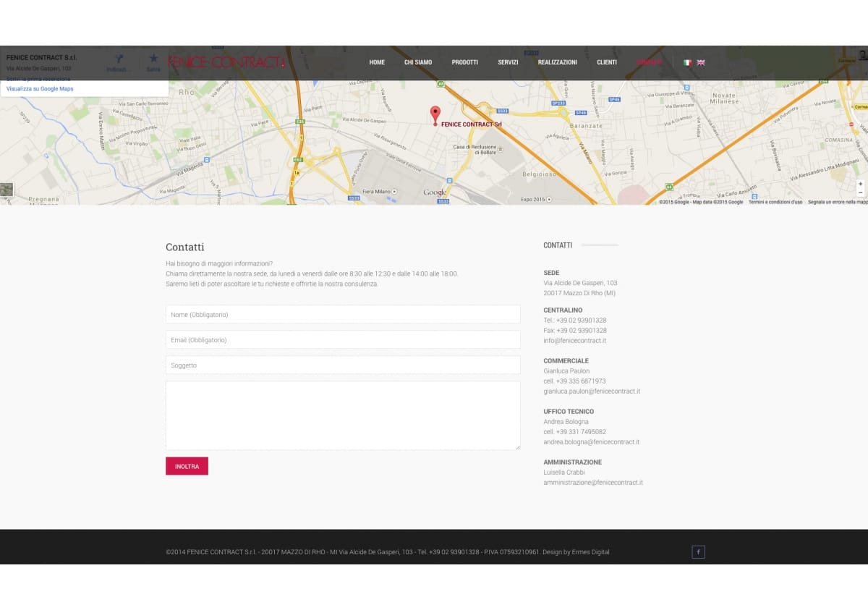Click into the Soggetto field
Viewport: 868px width, 610px height.
[x=343, y=365]
